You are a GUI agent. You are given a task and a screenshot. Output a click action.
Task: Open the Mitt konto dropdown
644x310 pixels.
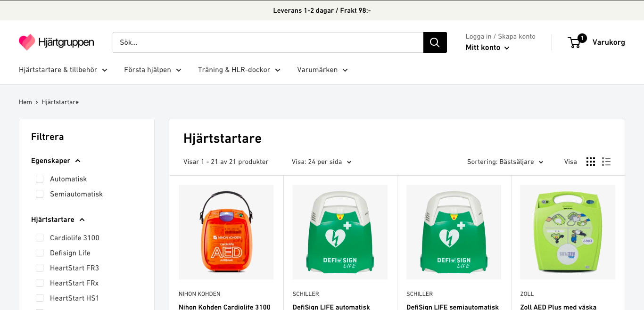(487, 48)
